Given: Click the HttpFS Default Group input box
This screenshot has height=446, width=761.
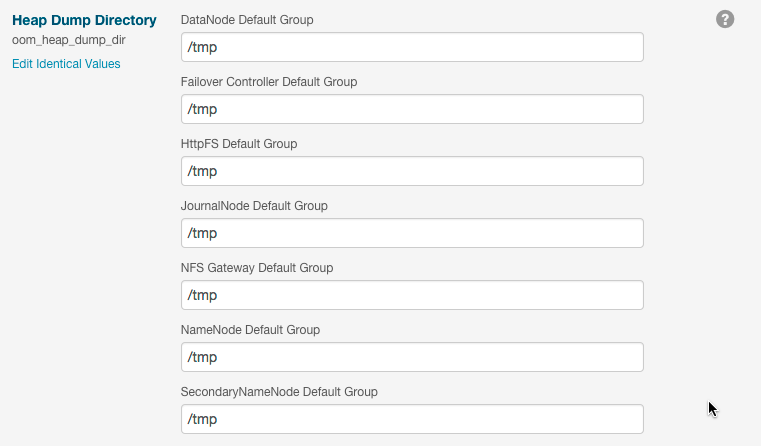Looking at the screenshot, I should [411, 171].
